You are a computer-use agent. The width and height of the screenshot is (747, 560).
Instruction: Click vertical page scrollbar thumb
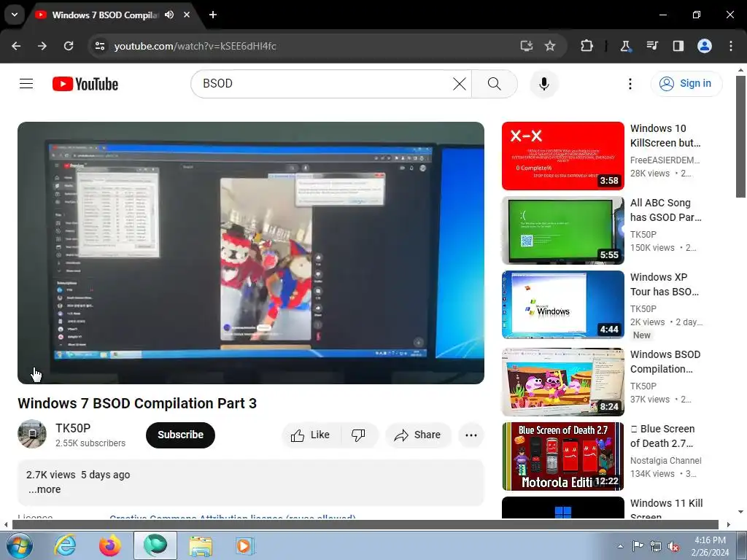741,136
